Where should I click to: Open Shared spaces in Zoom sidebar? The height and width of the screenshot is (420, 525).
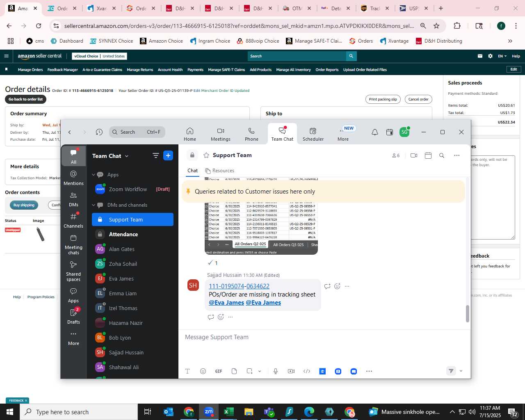coord(73,271)
